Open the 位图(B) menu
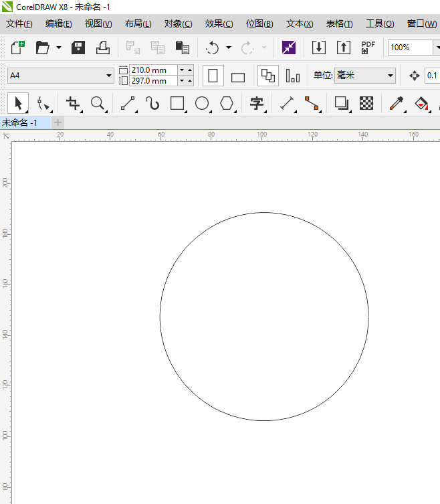The image size is (440, 504). tap(259, 24)
